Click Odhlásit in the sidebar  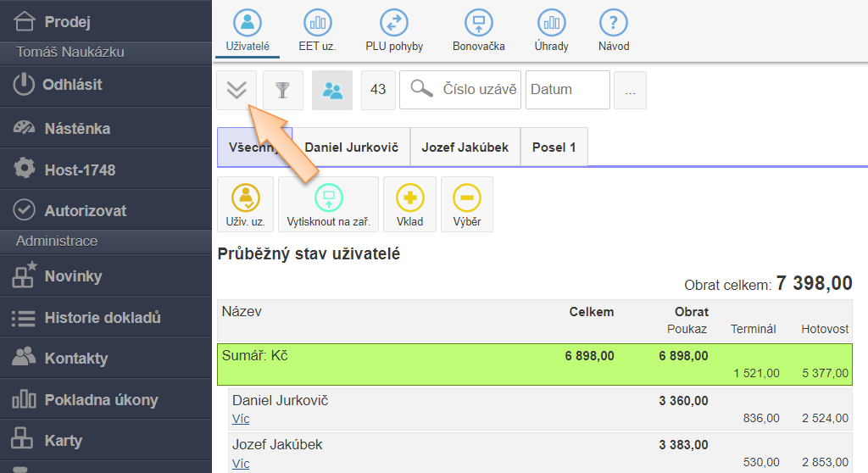pyautogui.click(x=72, y=85)
